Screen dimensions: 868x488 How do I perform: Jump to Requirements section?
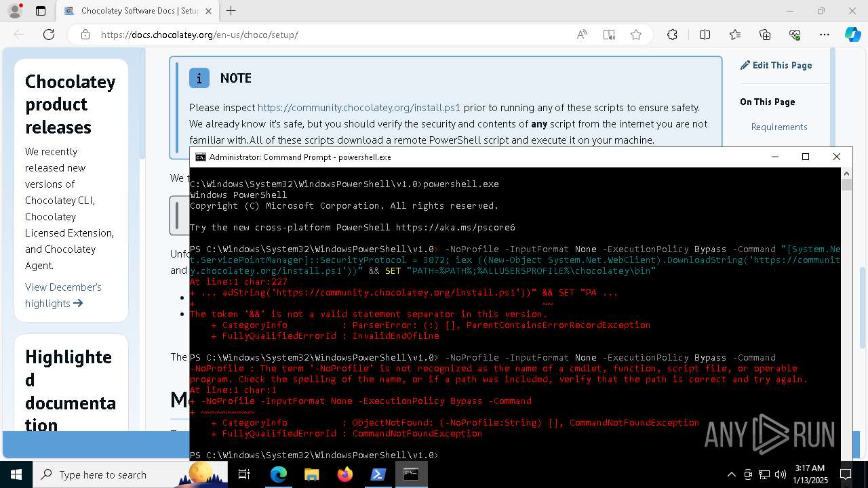pyautogui.click(x=779, y=127)
